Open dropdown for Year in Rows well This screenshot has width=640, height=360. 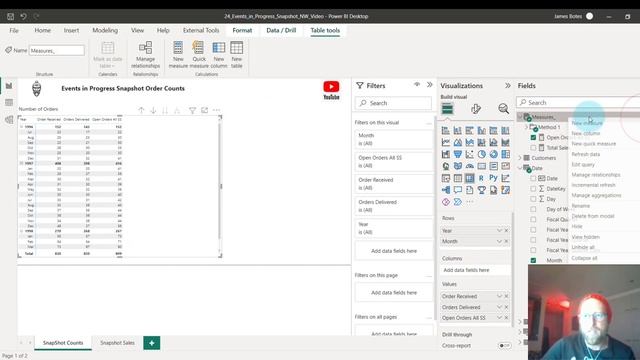point(499,231)
